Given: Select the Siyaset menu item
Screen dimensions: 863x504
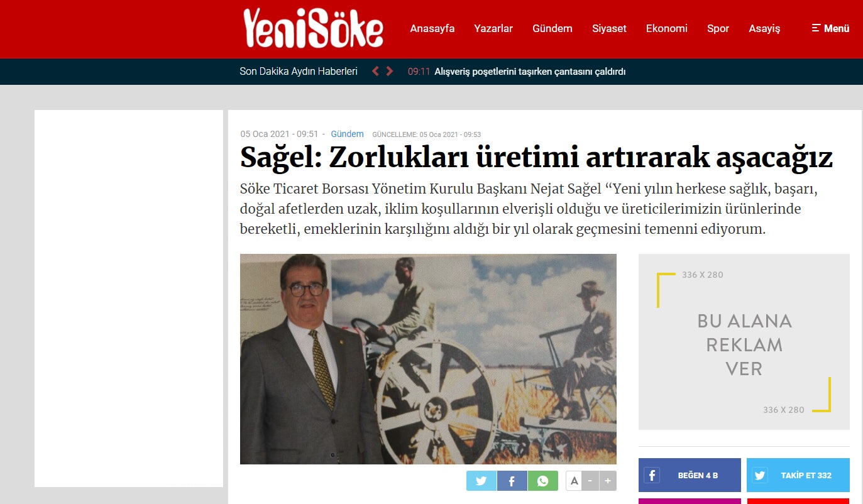Looking at the screenshot, I should click(609, 28).
